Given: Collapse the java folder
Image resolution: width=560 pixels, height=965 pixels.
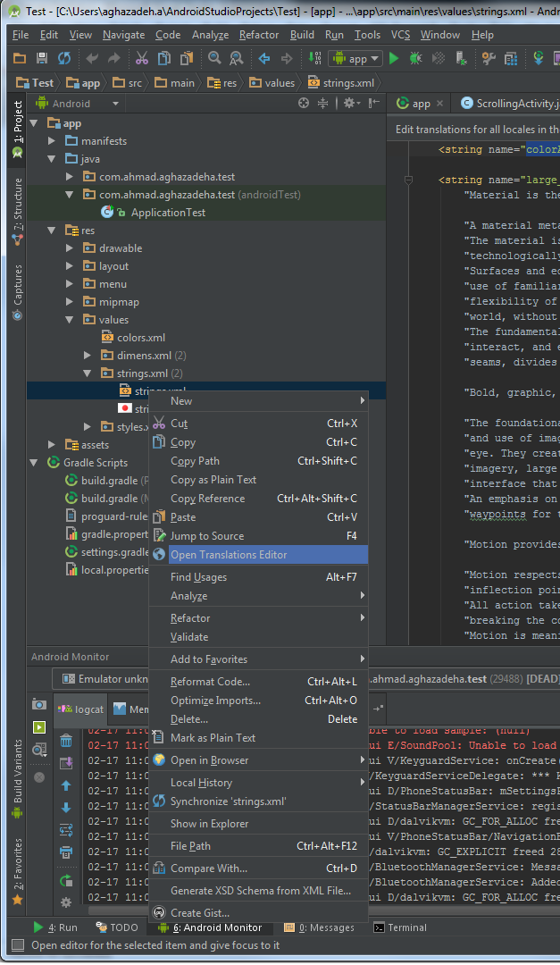Looking at the screenshot, I should 52,159.
